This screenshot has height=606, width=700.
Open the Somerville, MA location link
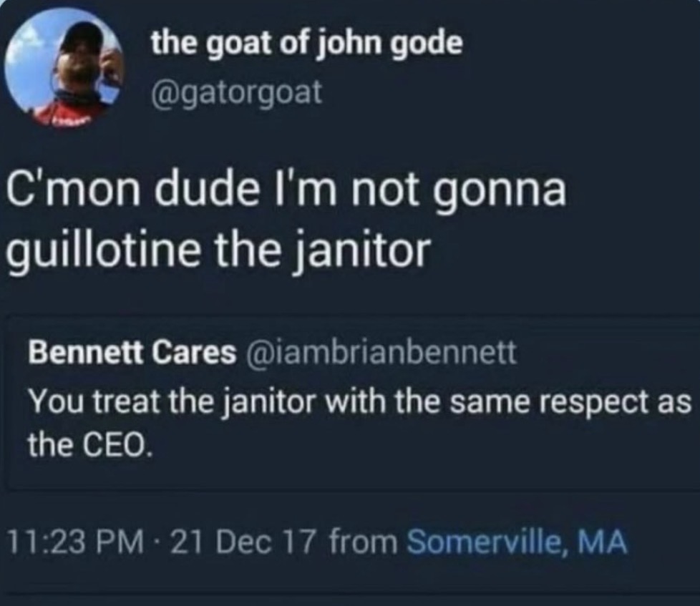tap(517, 542)
